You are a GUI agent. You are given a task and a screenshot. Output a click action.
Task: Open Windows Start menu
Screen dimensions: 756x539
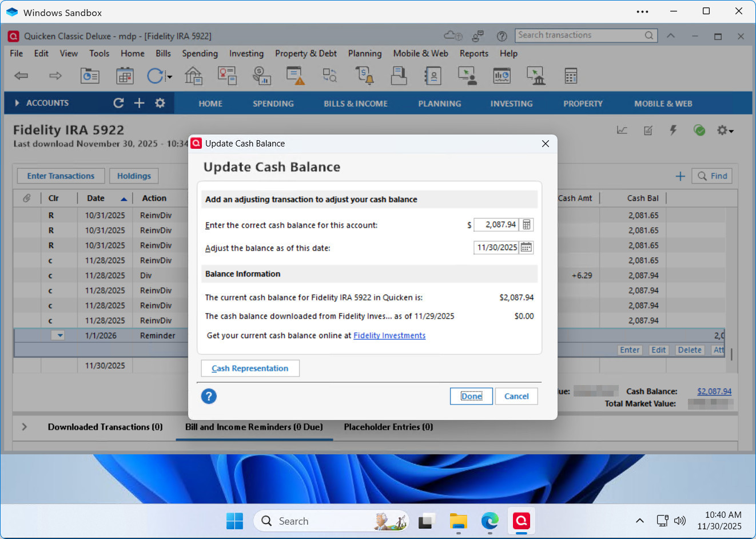[x=234, y=521]
